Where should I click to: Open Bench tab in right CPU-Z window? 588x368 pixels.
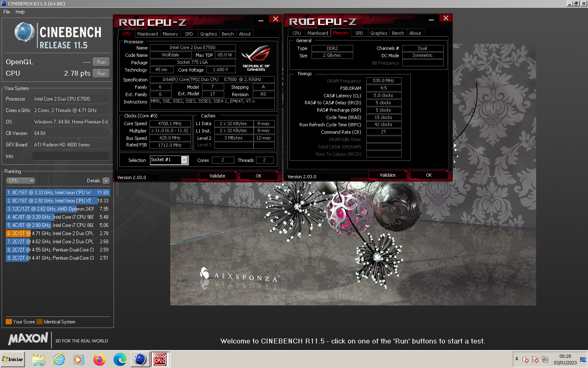point(398,33)
